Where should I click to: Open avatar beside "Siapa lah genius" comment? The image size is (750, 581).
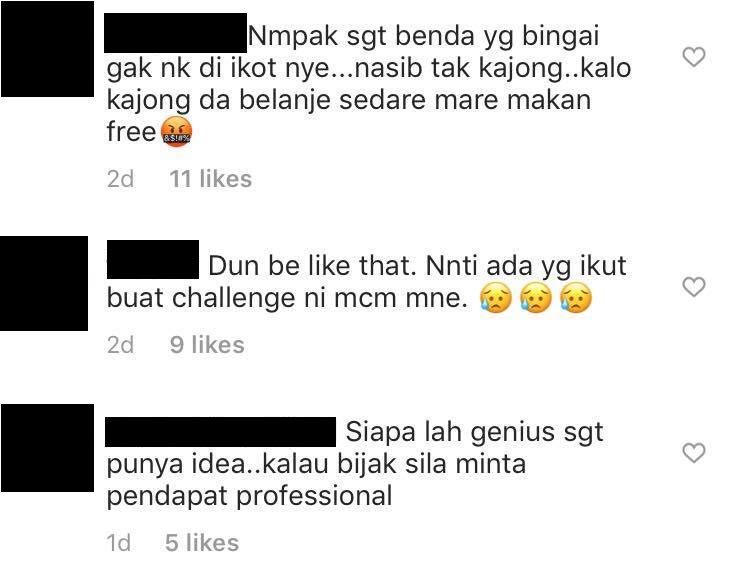47,448
